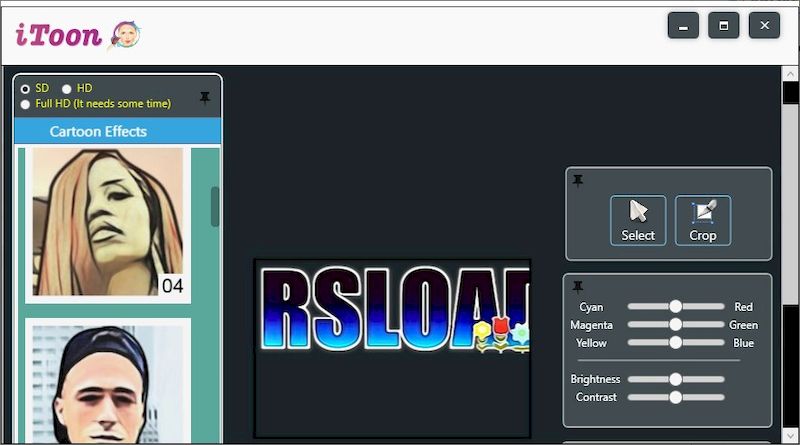Viewport: 800px width, 445px height.
Task: Click scroll up arrow on right scrollbar
Action: coord(790,74)
